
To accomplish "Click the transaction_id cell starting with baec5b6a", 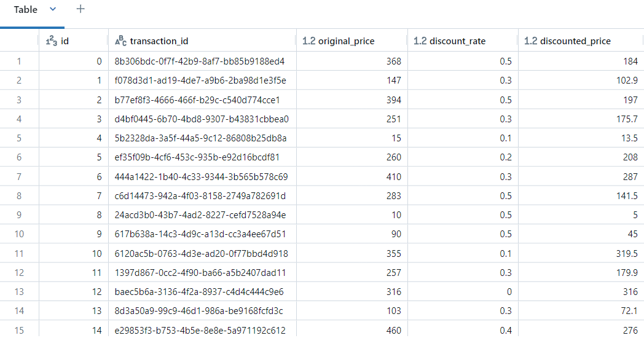I will tap(199, 292).
